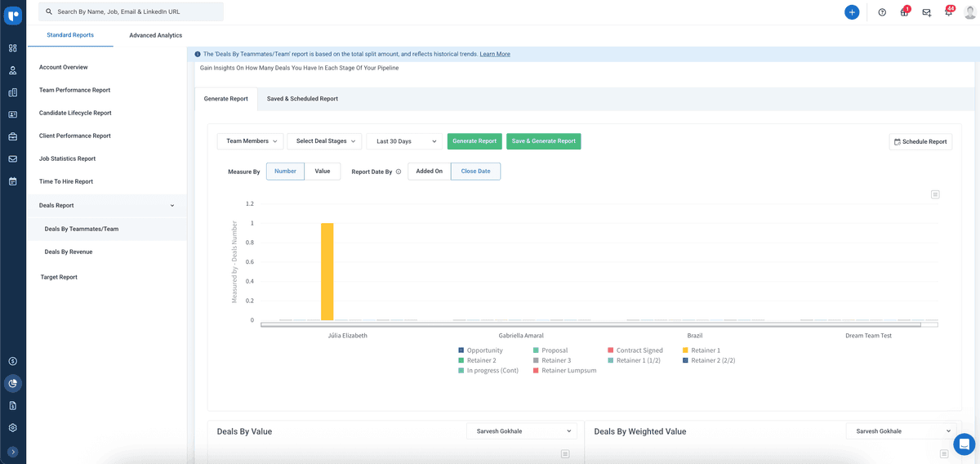
Task: Follow the Learn More link
Action: pos(495,54)
